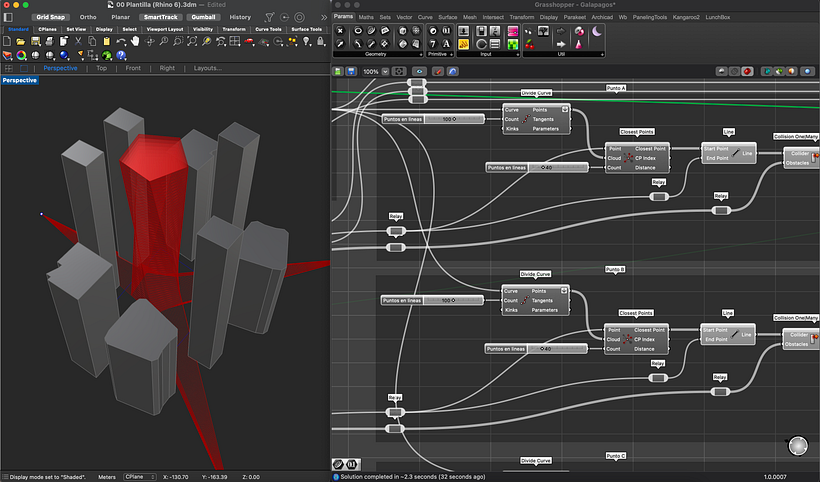Screen dimensions: 820x482
Task: Click the sketch pencil icon on canvas toolbar
Action: pyautogui.click(x=438, y=71)
